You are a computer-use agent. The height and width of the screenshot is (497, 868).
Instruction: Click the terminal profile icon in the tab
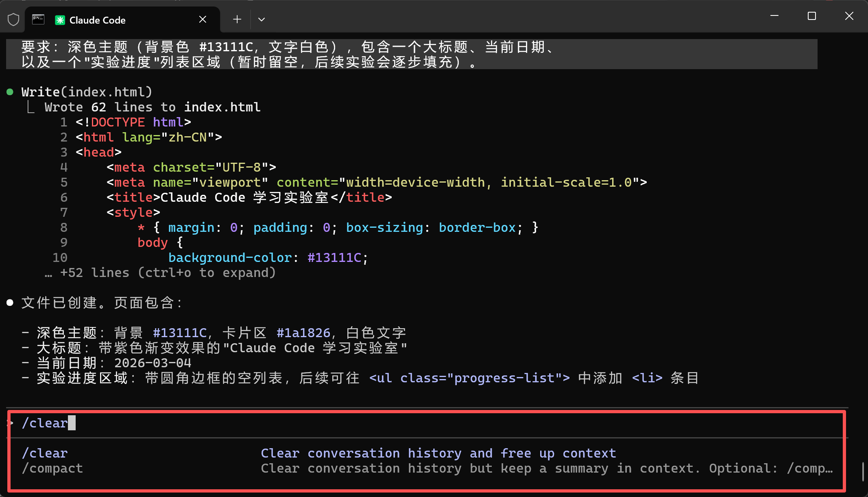(x=38, y=20)
